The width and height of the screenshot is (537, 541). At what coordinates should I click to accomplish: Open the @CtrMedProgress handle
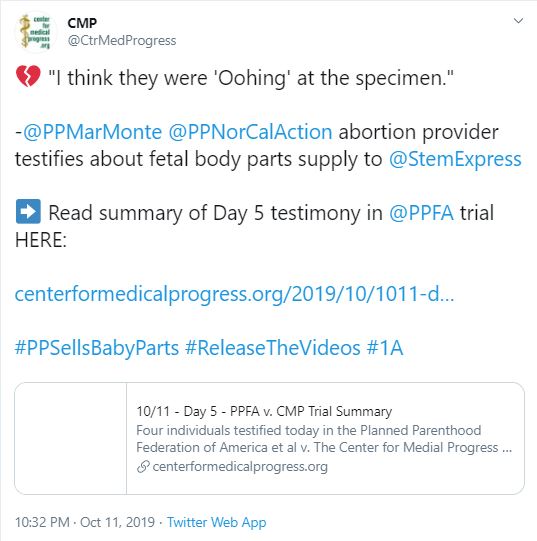(122, 40)
